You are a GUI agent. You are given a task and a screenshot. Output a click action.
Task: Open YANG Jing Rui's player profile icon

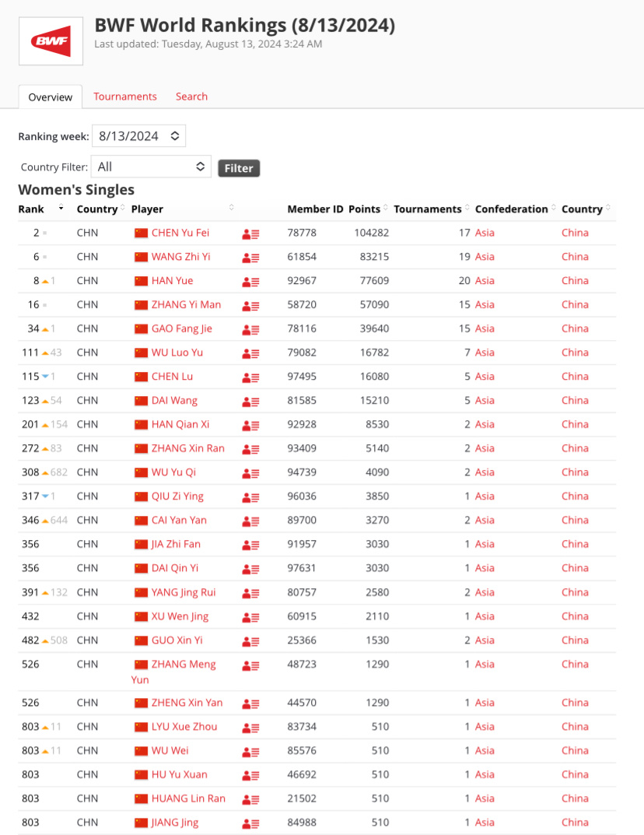(x=250, y=593)
